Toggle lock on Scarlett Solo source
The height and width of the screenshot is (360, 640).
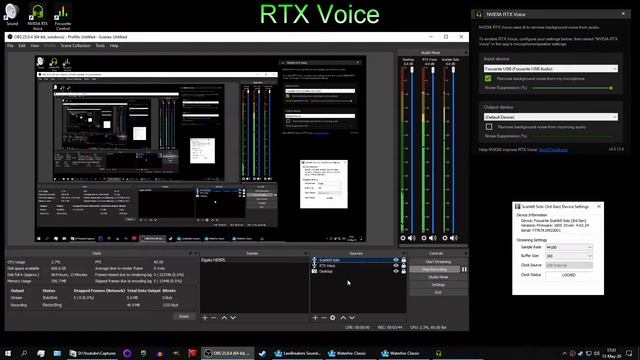[404, 260]
